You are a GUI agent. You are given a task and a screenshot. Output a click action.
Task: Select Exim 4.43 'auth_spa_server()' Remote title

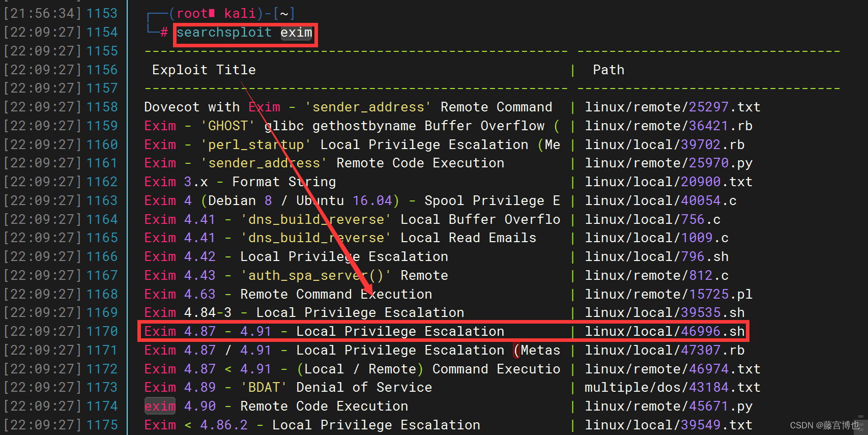296,275
